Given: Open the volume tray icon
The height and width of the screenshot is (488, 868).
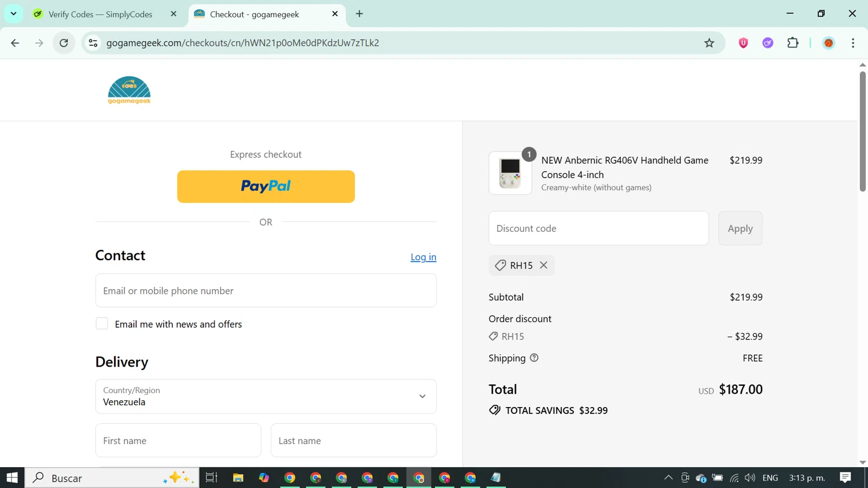Looking at the screenshot, I should click(x=750, y=478).
